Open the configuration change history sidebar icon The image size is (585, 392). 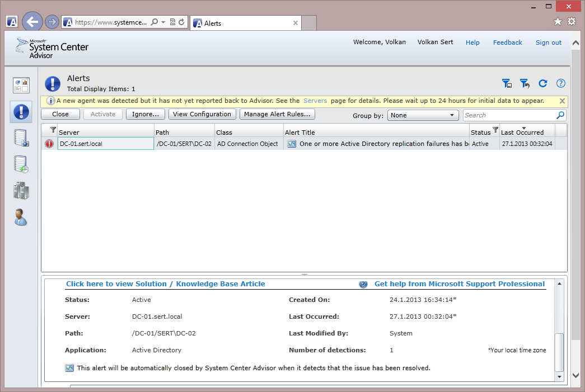click(21, 164)
